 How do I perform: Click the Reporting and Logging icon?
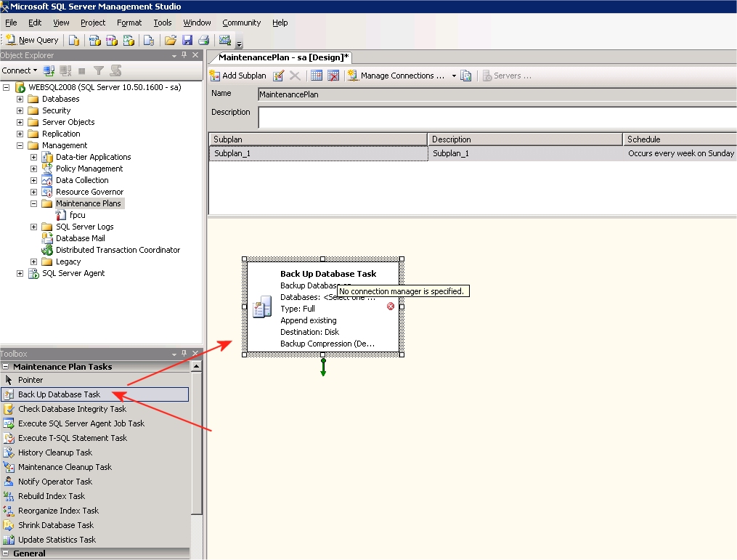coord(465,76)
